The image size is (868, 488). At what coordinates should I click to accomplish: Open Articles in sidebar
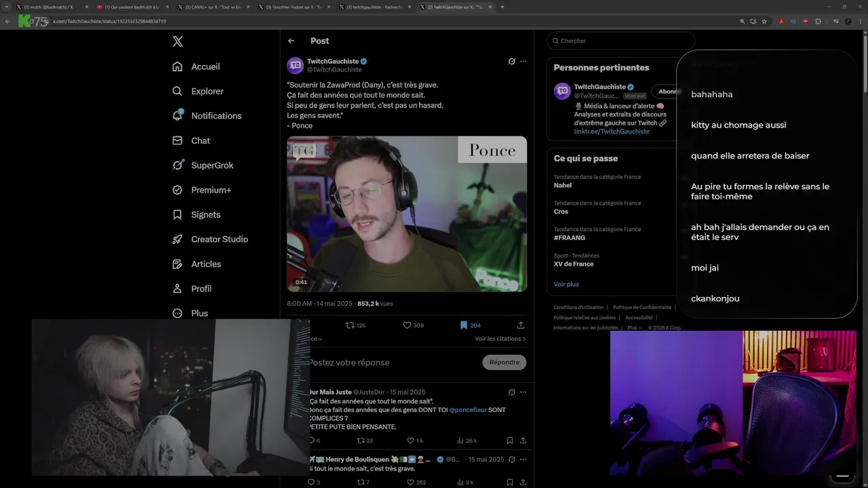click(197, 264)
